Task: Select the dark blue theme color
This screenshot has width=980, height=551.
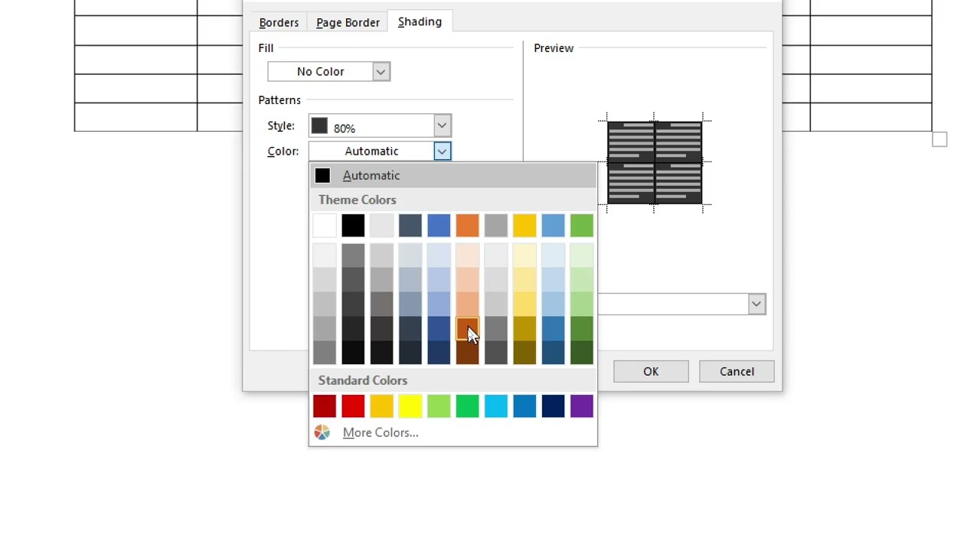Action: tap(410, 224)
